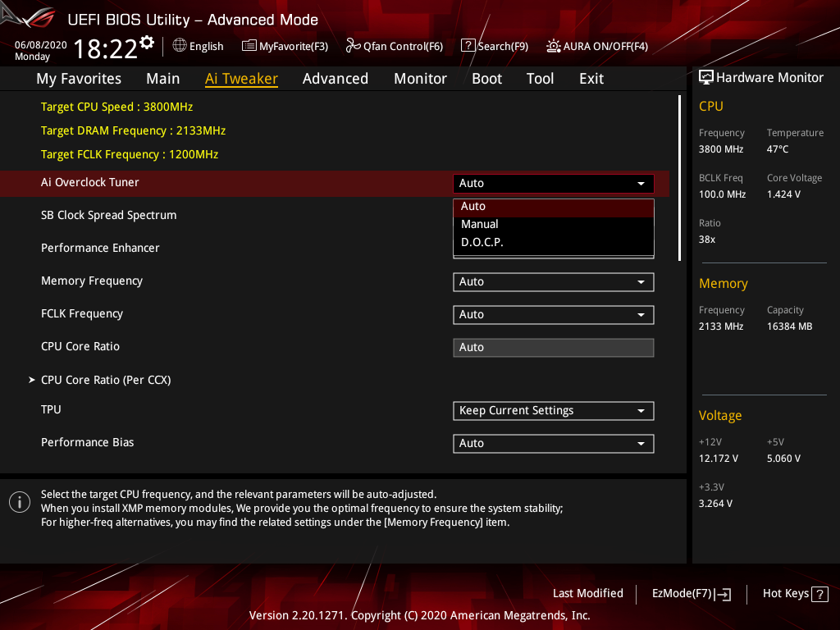Click memory capacity 16384 MB value
The height and width of the screenshot is (630, 840).
(790, 326)
